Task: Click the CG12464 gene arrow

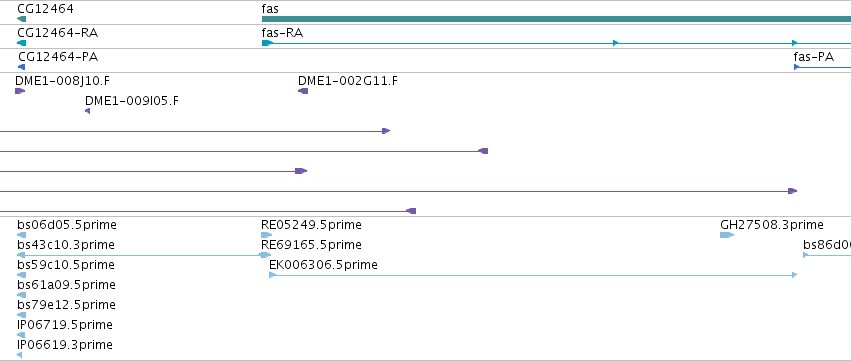Action: [22, 19]
